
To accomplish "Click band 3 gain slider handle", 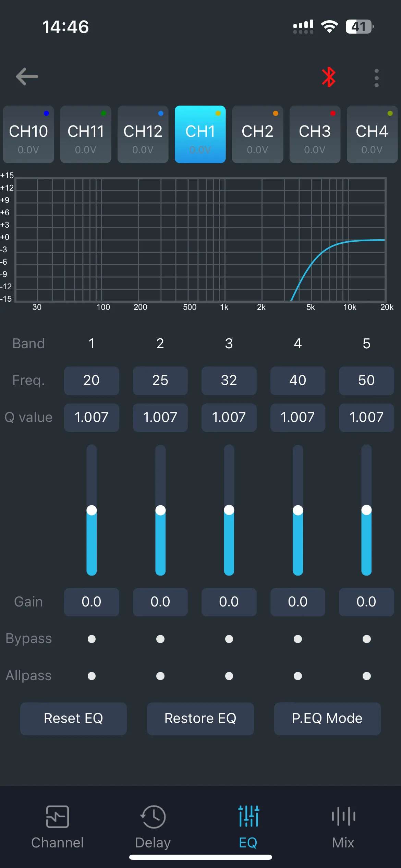I will click(x=229, y=510).
